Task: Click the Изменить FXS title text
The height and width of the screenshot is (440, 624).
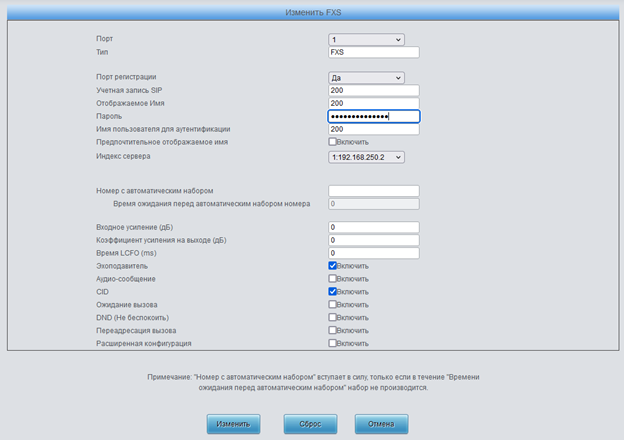Action: (x=313, y=12)
